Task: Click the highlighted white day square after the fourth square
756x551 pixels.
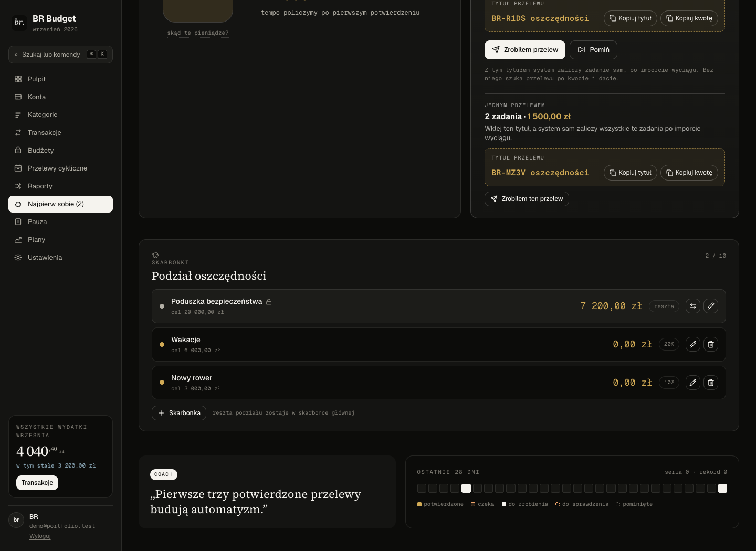Action: 466,489
